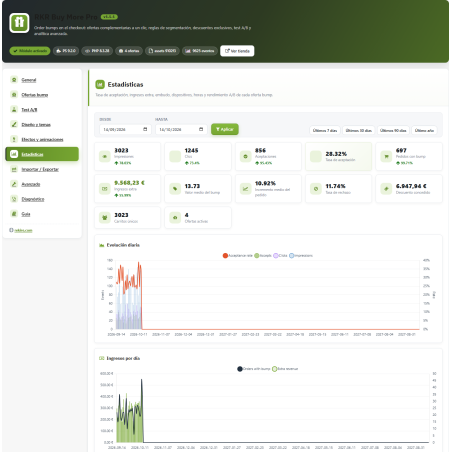Toggle the red Acceptance rate legend item

pyautogui.click(x=238, y=256)
